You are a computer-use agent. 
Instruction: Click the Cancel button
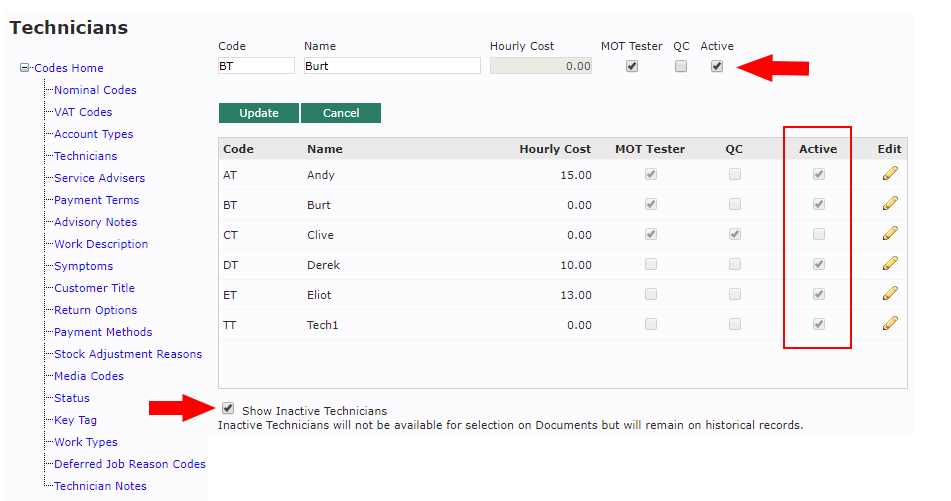coord(340,113)
